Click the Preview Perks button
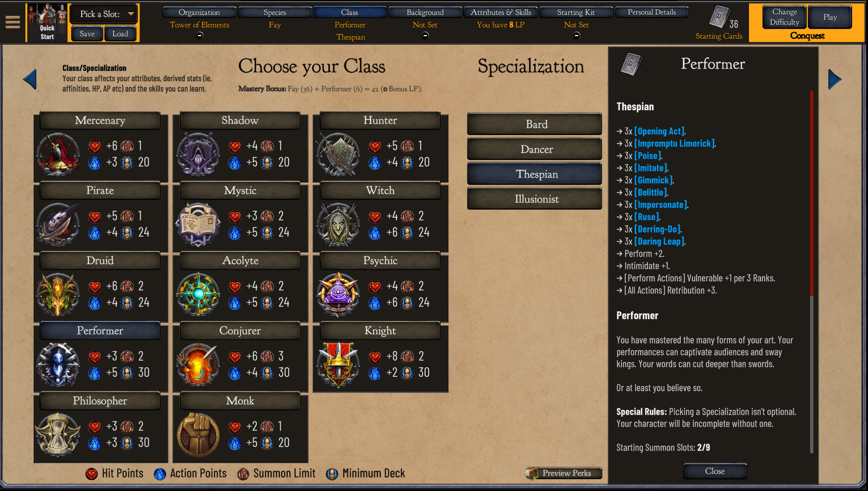This screenshot has width=868, height=491. point(564,473)
